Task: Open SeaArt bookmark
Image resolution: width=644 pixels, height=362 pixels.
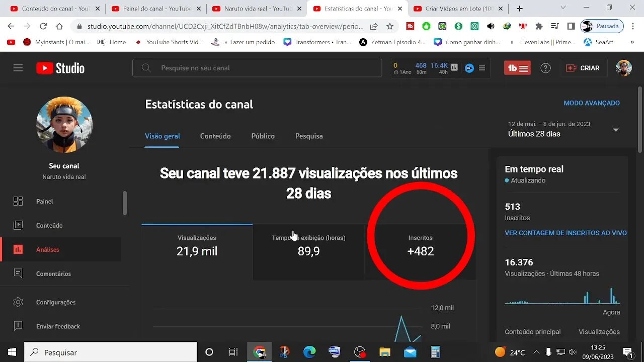Action: pos(598,42)
